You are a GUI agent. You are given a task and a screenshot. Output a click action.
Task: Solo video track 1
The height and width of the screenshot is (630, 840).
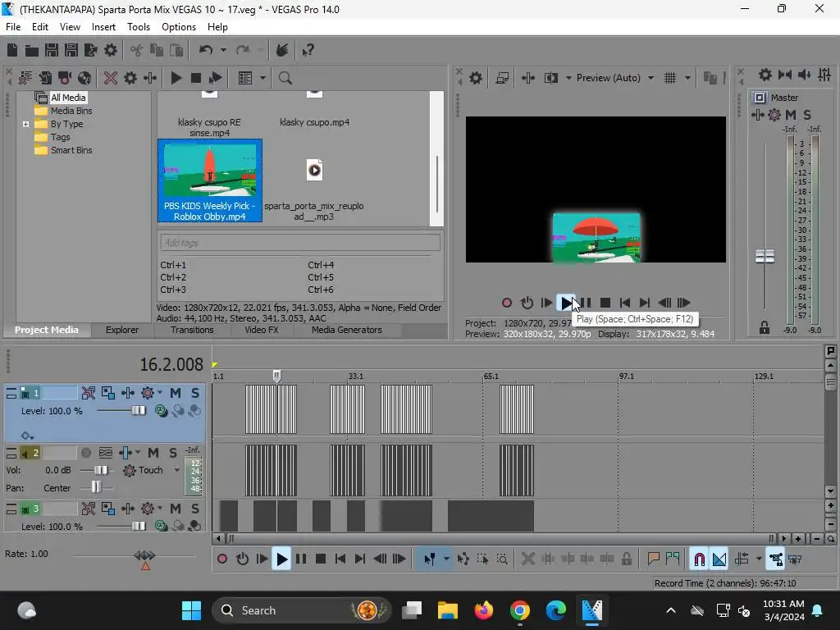[195, 393]
